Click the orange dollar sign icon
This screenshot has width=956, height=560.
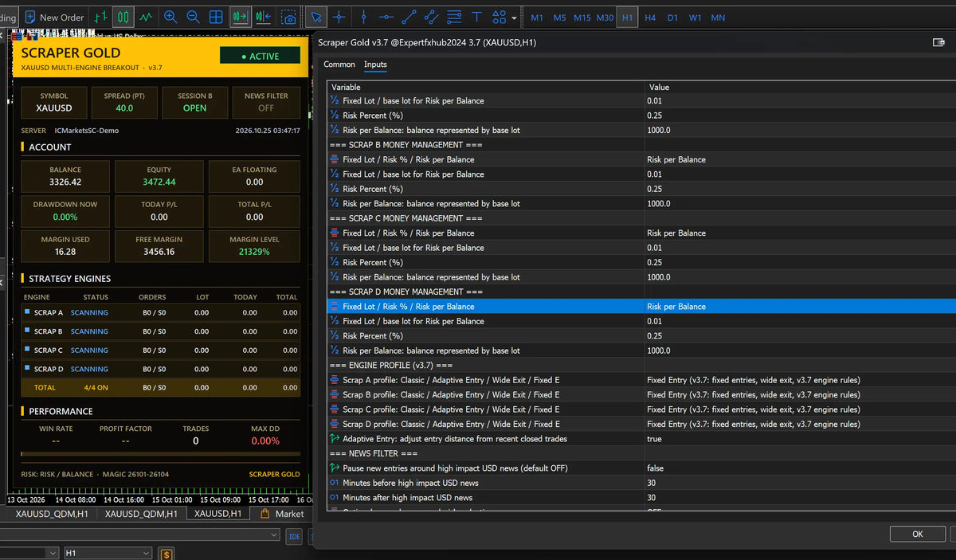coord(167,554)
